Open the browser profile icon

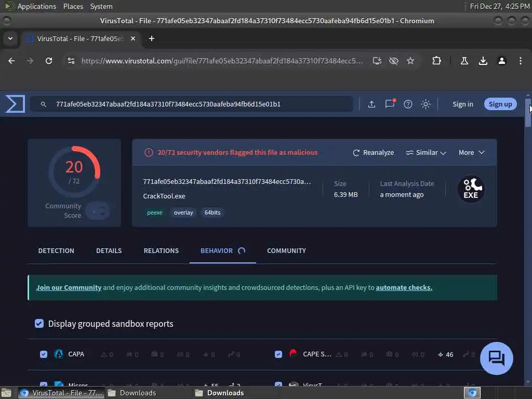coord(502,61)
